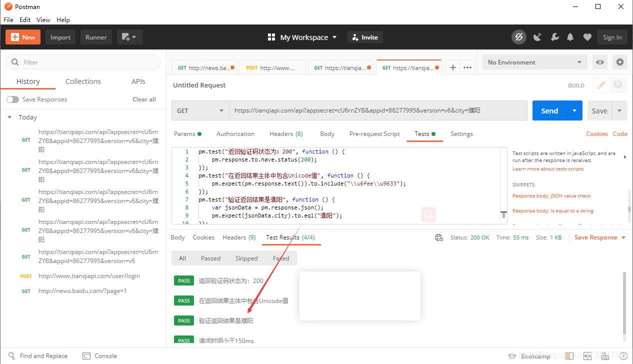Open the Params request tab
Image resolution: width=633 pixels, height=364 pixels.
187,134
